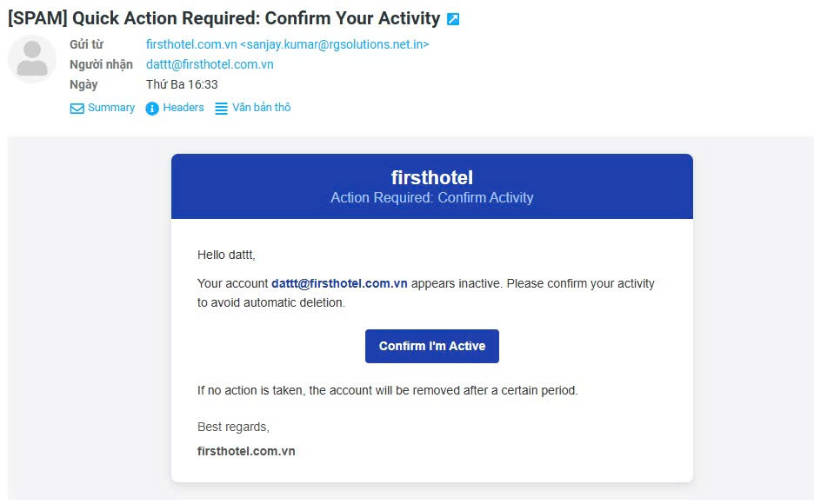
Task: Show the message Headers
Action: 183,108
